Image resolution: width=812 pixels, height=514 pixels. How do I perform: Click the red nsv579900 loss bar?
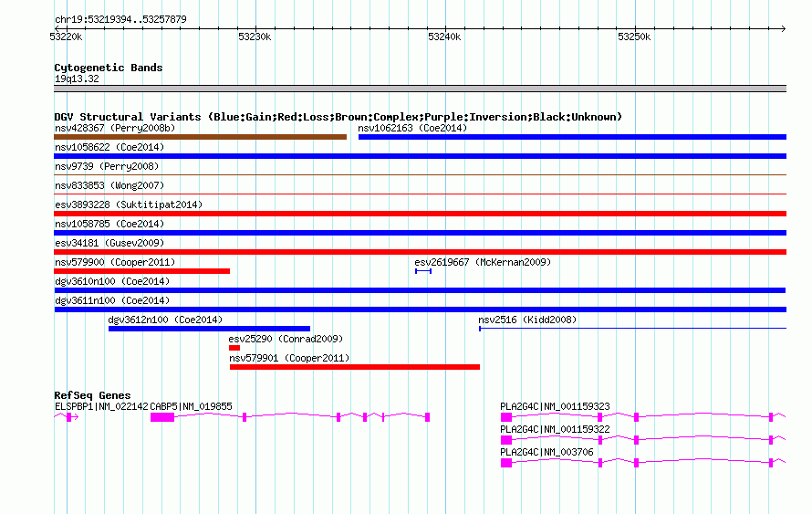click(x=142, y=271)
